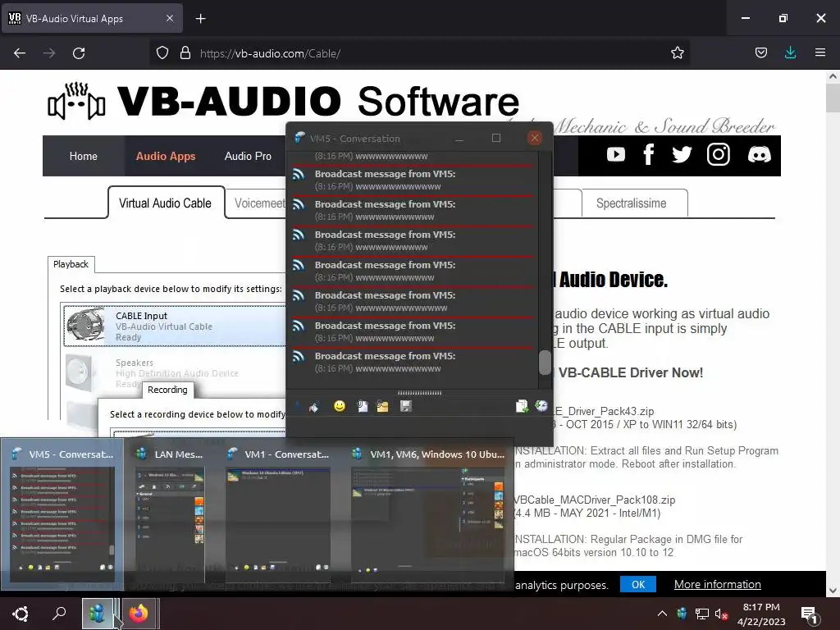The height and width of the screenshot is (630, 840).
Task: Click the conversation message input box
Action: [x=419, y=426]
